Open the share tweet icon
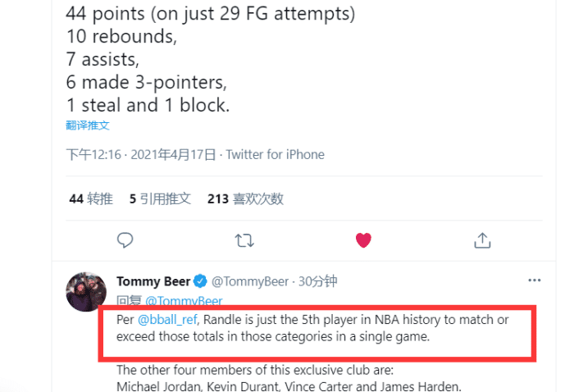The image size is (574, 392). pyautogui.click(x=483, y=240)
